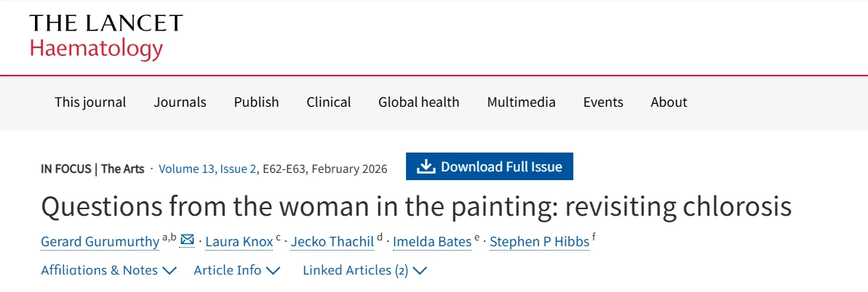Open author Laura Knox's details
This screenshot has width=868, height=292.
click(239, 242)
